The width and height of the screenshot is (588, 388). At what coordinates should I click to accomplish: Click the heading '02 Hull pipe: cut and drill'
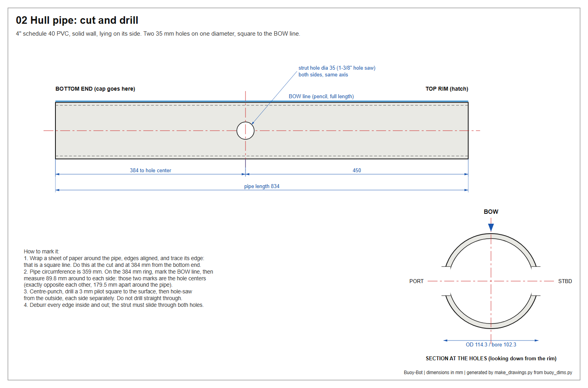(x=77, y=20)
